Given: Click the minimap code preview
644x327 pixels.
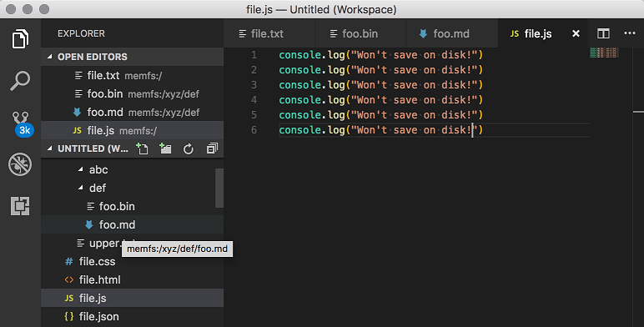Looking at the screenshot, I should [x=604, y=53].
